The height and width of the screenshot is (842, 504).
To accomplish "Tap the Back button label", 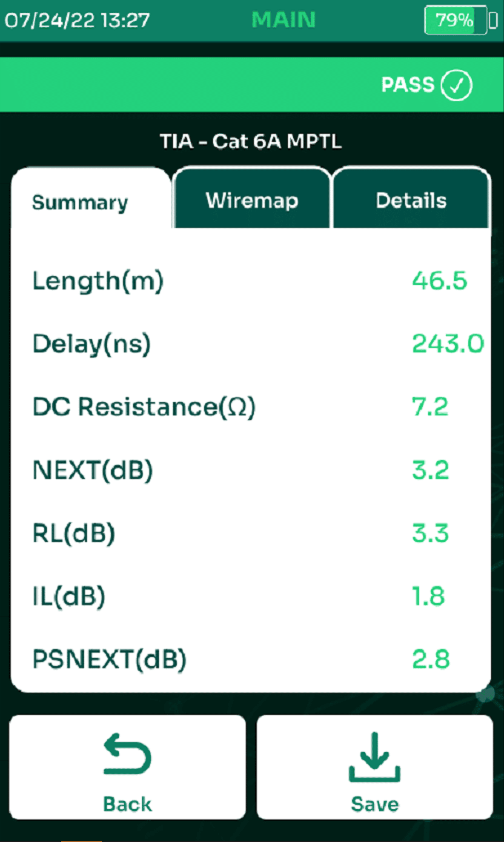I will point(127,804).
